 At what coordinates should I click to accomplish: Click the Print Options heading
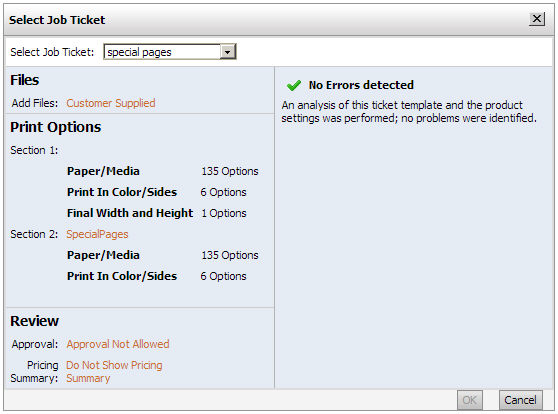point(56,127)
